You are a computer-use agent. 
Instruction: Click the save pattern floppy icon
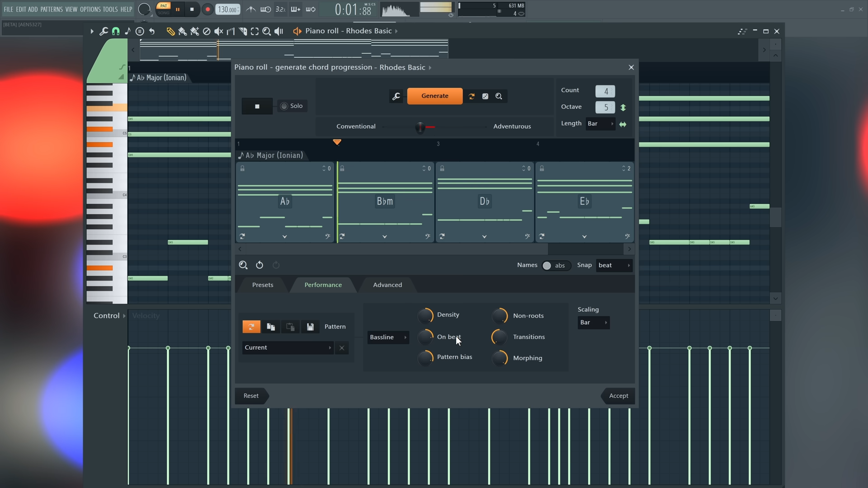[x=310, y=327]
